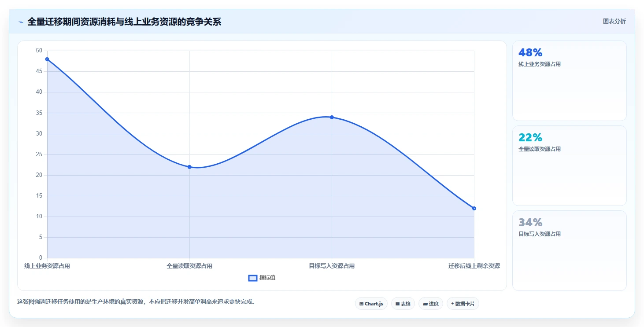Click x-axis label 目标写入资源占用

[332, 266]
